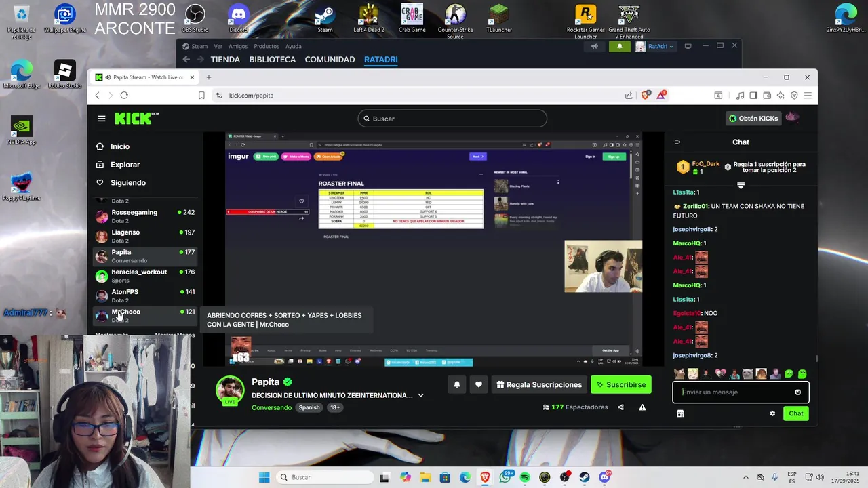Open Brave Leo AI sparkle icon
Image resolution: width=868 pixels, height=488 pixels.
coord(781,96)
